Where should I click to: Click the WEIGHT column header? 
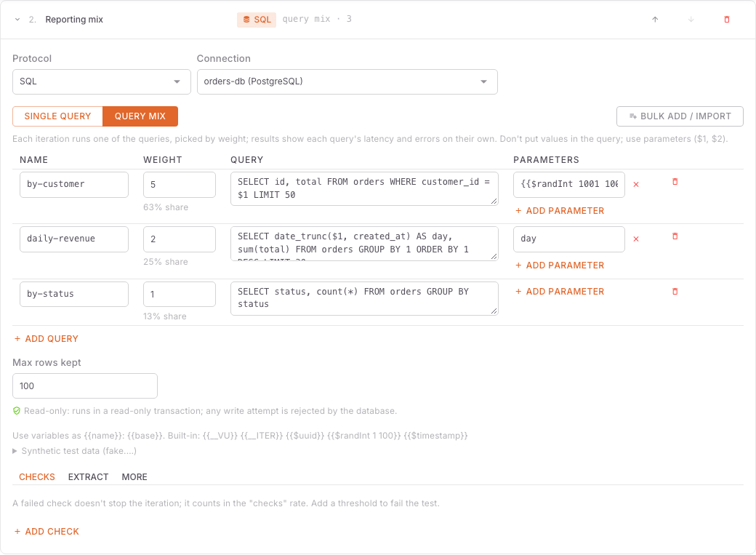pos(163,160)
